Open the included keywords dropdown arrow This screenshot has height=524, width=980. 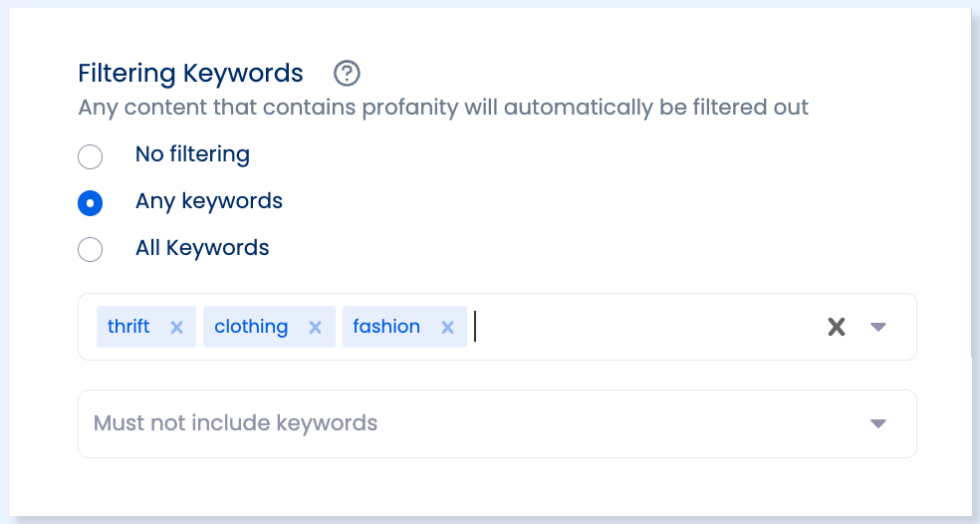click(878, 327)
